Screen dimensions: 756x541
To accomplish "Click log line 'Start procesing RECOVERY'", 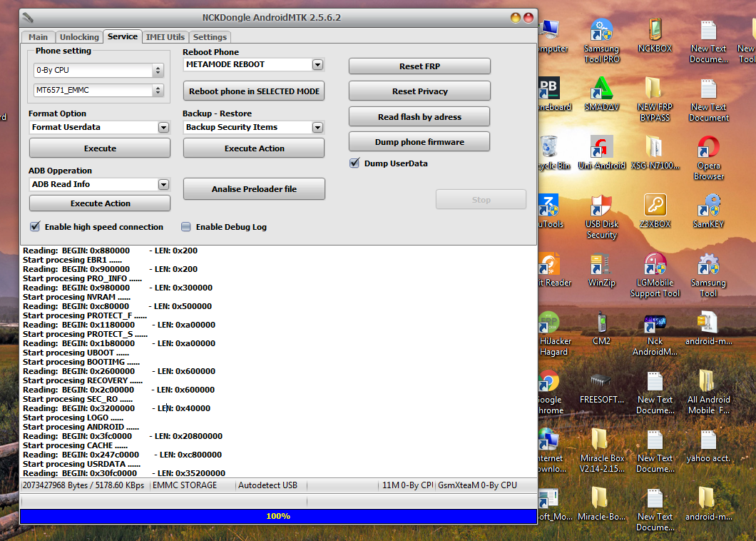I will [83, 380].
